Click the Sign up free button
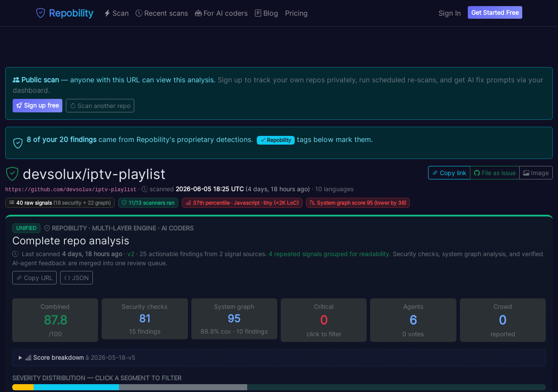Image resolution: width=558 pixels, height=392 pixels. pyautogui.click(x=37, y=105)
